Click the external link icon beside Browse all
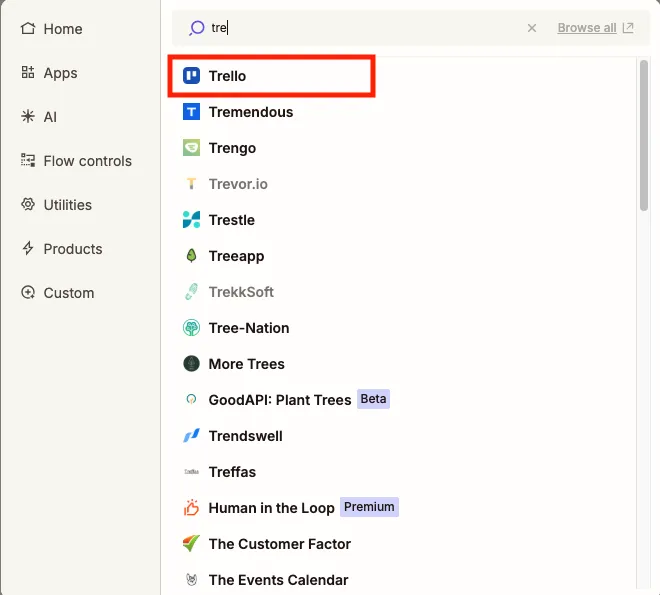The image size is (660, 595). [628, 28]
